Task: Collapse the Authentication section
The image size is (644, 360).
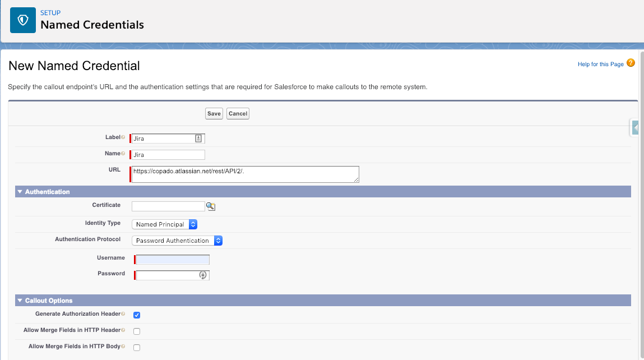Action: pos(20,192)
